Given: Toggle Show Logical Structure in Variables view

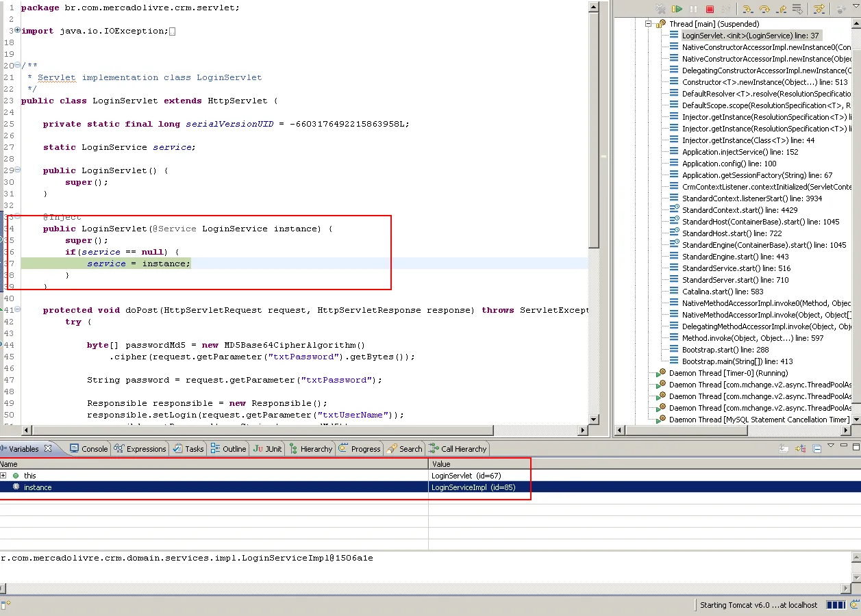Looking at the screenshot, I should click(801, 449).
